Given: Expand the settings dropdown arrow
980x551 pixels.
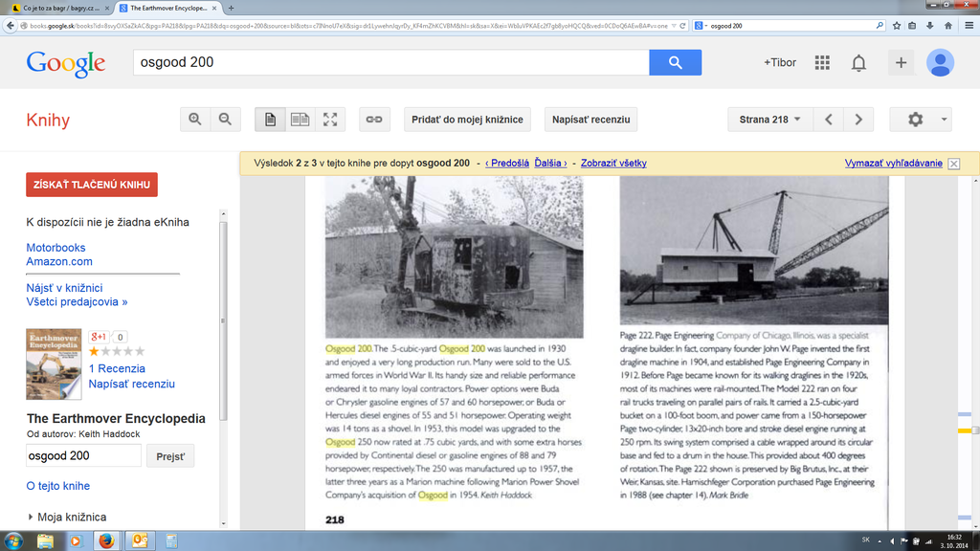Looking at the screenshot, I should [944, 120].
